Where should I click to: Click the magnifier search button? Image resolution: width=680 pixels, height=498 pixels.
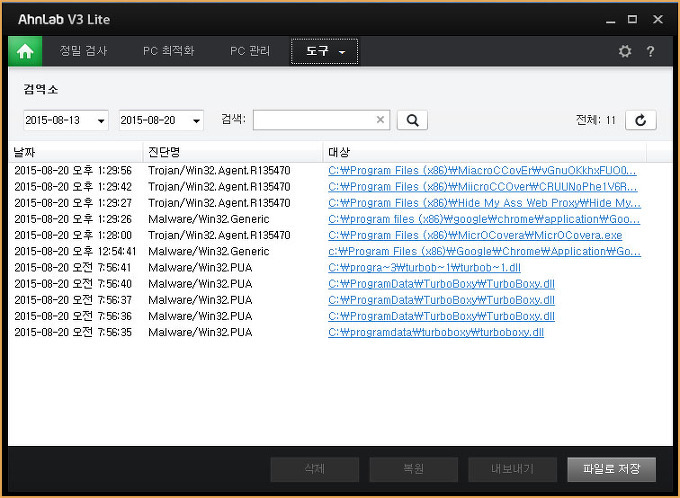click(412, 120)
